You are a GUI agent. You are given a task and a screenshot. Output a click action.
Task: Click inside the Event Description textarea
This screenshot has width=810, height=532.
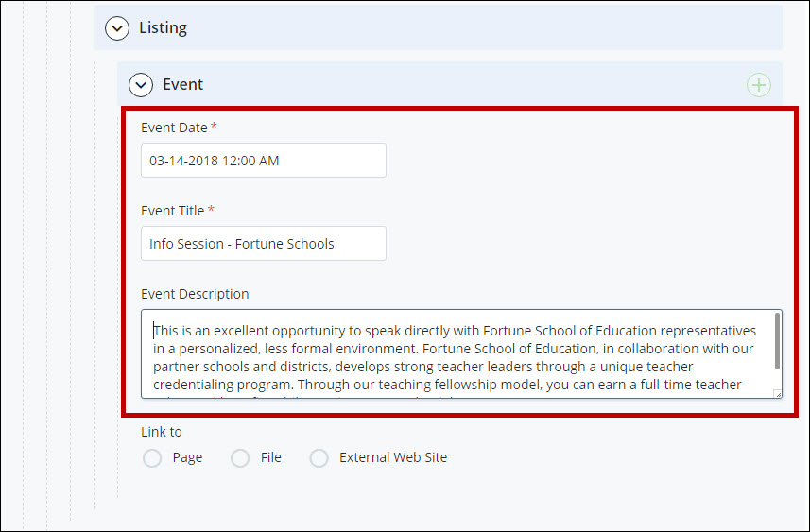tap(461, 353)
